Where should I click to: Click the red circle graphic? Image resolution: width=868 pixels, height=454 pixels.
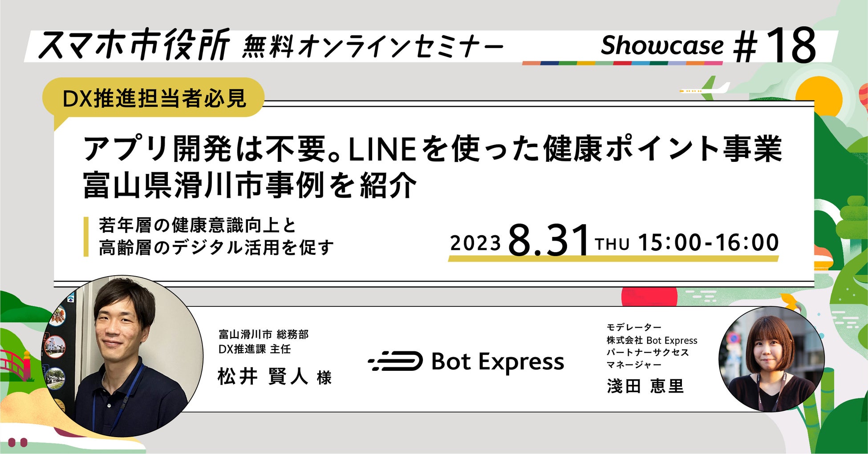(x=649, y=297)
